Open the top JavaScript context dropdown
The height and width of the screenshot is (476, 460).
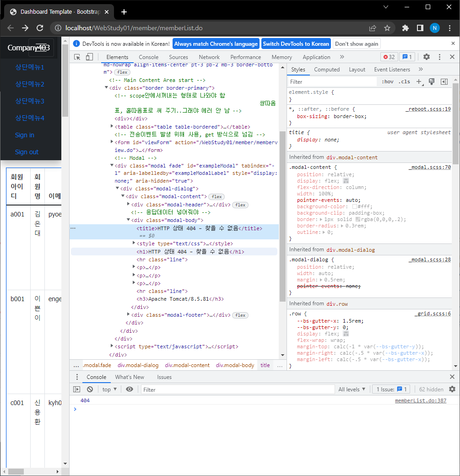click(x=109, y=389)
